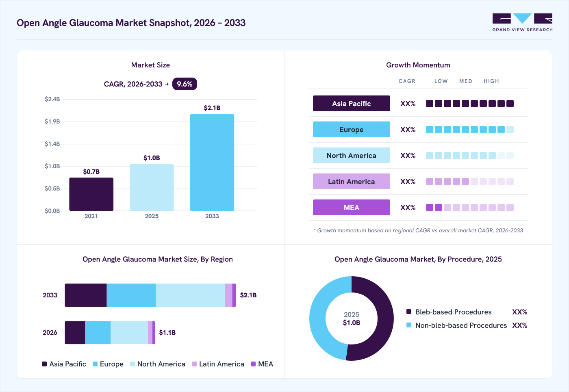Select the 2026 stacked regional bar
Screen dimensions: 569x392
(110, 333)
